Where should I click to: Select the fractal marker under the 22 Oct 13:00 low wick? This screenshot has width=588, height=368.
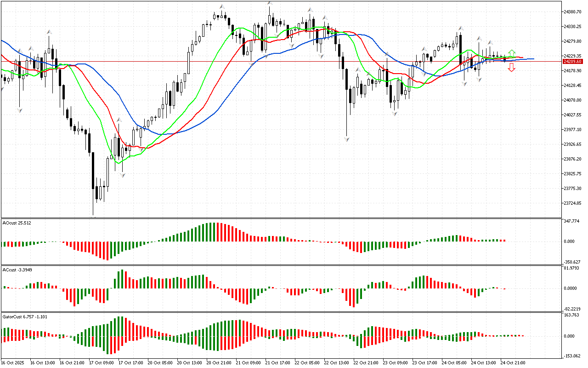pos(347,138)
